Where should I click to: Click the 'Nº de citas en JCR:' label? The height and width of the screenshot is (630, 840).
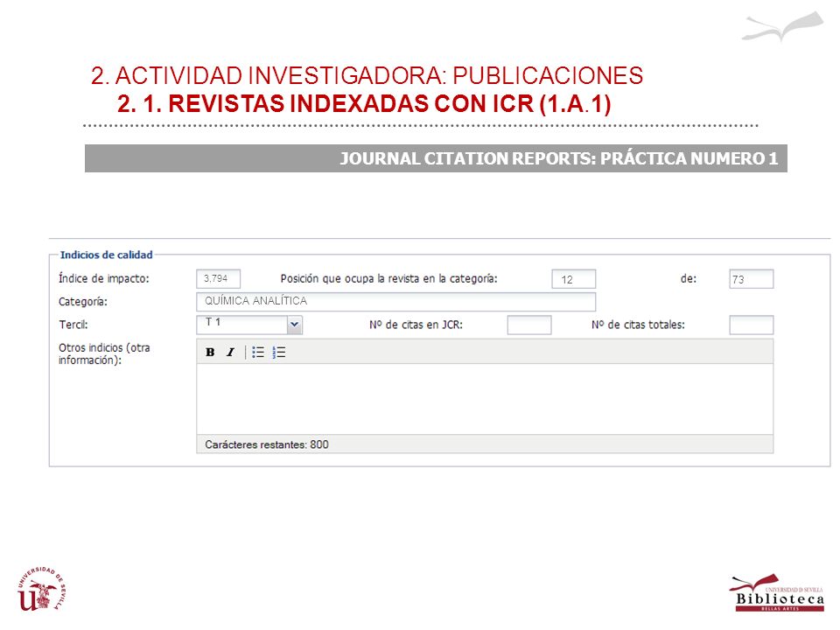[x=416, y=325]
